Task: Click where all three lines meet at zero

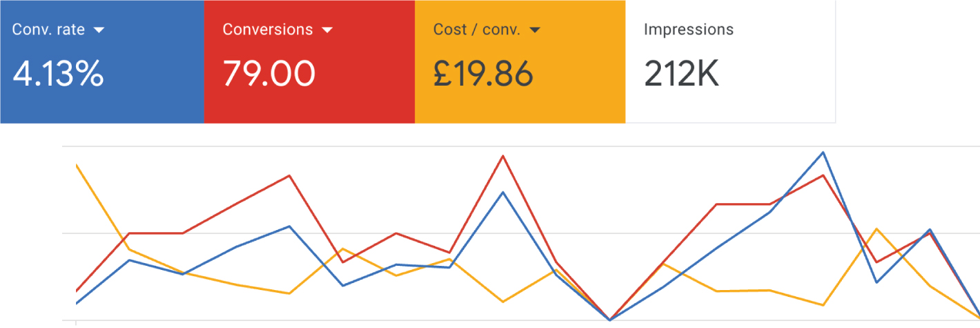Action: (x=610, y=320)
